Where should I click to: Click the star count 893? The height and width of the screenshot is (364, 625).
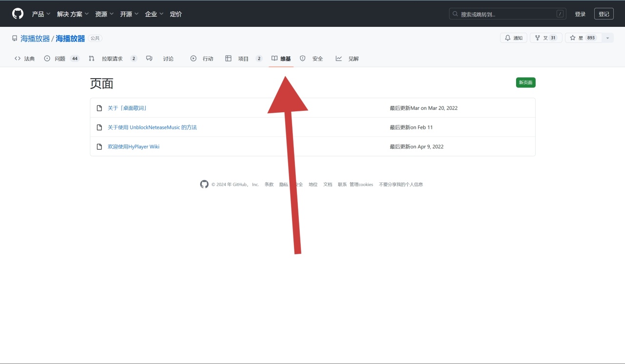(591, 38)
